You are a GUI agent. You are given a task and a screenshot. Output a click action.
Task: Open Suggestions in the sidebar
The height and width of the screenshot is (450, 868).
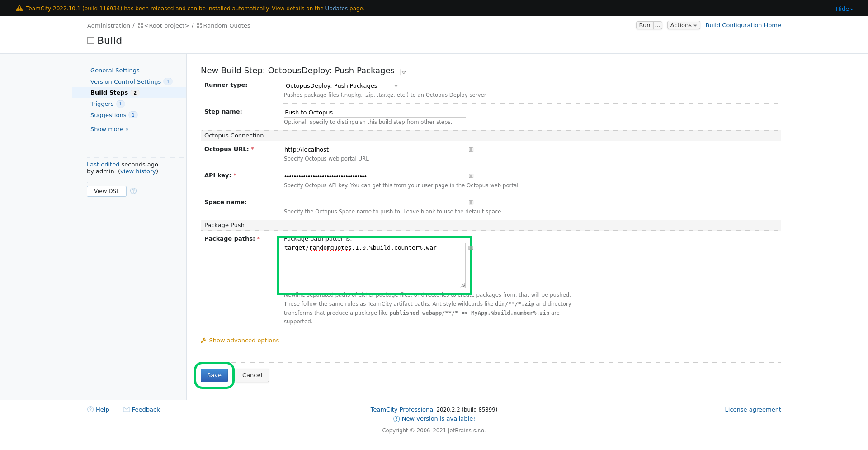pos(108,115)
